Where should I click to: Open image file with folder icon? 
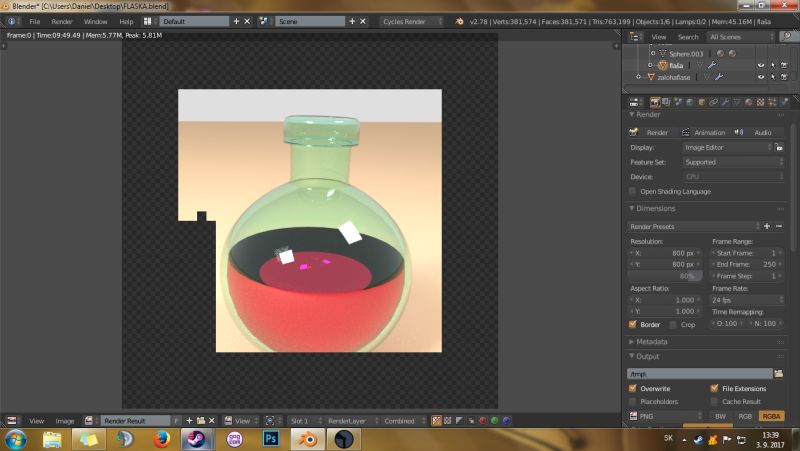[x=201, y=421]
